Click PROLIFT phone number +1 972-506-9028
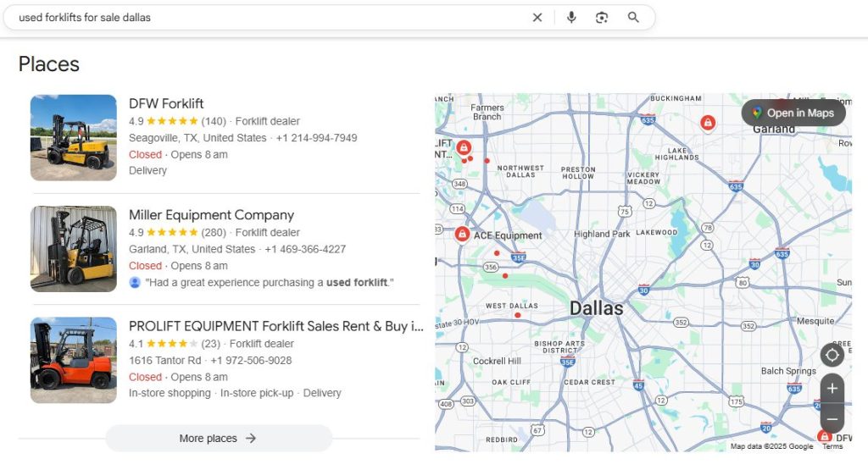The height and width of the screenshot is (470, 868). pos(251,361)
